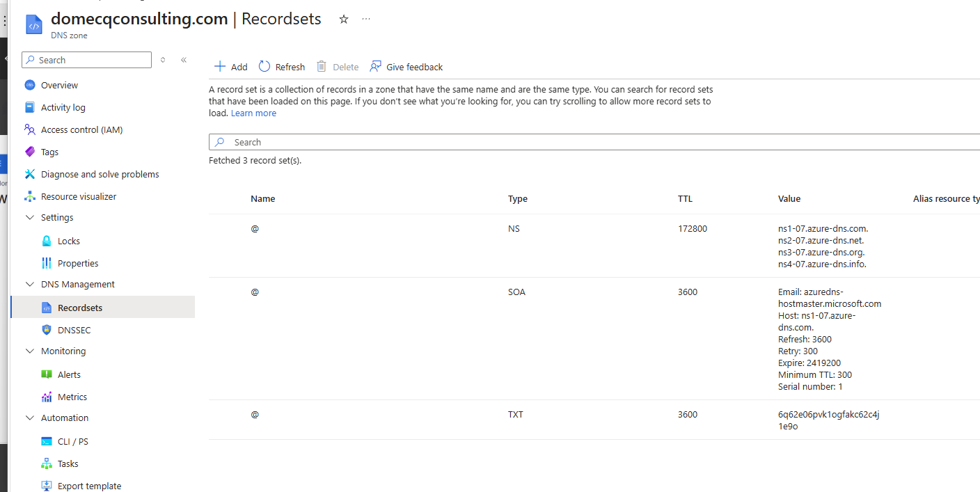Select the NS record row type cell
Viewport: 980px width, 492px height.
(x=514, y=228)
